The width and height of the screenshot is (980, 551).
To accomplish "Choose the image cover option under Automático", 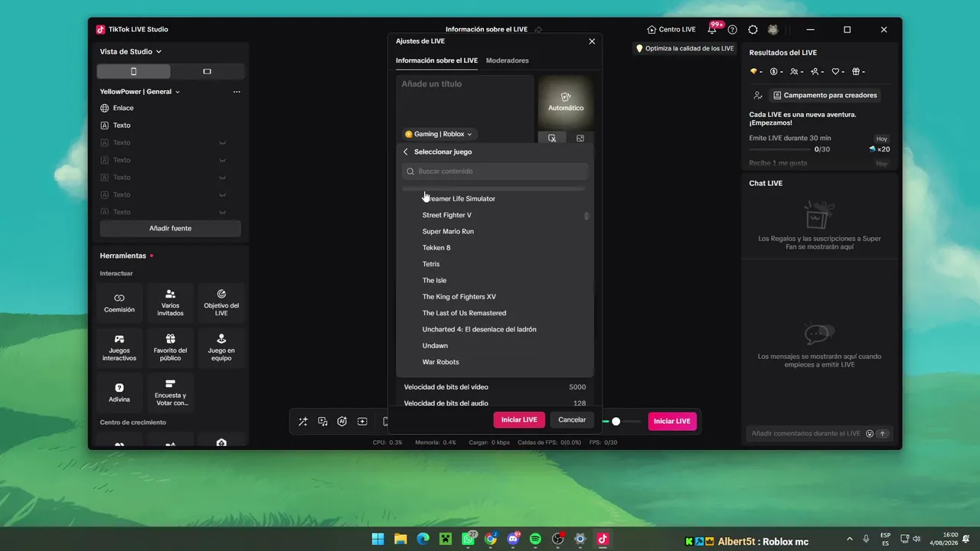I will pyautogui.click(x=580, y=139).
